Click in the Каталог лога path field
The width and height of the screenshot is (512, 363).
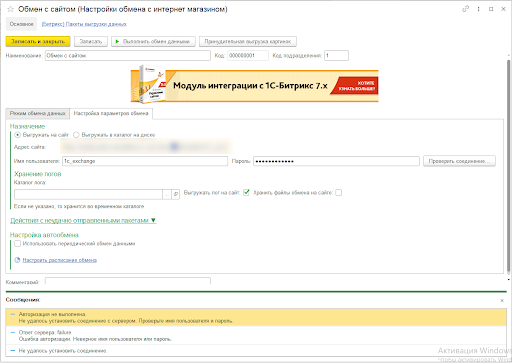[x=88, y=194]
